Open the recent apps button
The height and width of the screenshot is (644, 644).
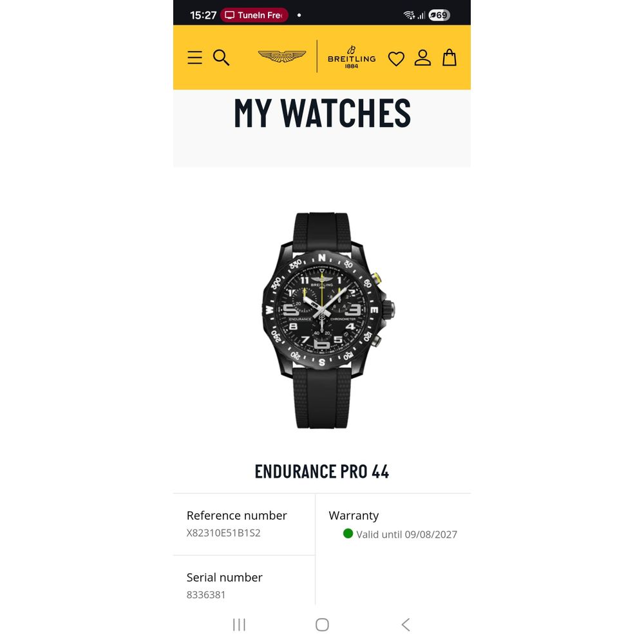tap(239, 625)
